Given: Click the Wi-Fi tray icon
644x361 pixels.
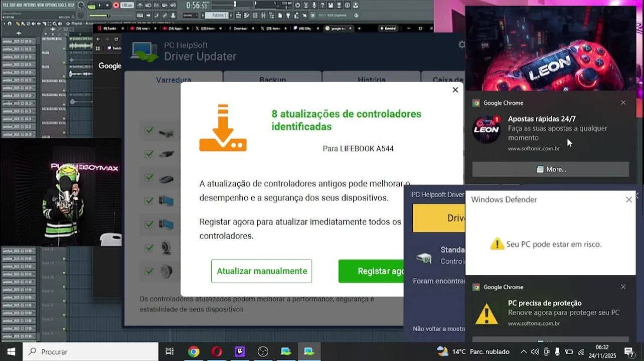Looking at the screenshot, I should point(581,352).
